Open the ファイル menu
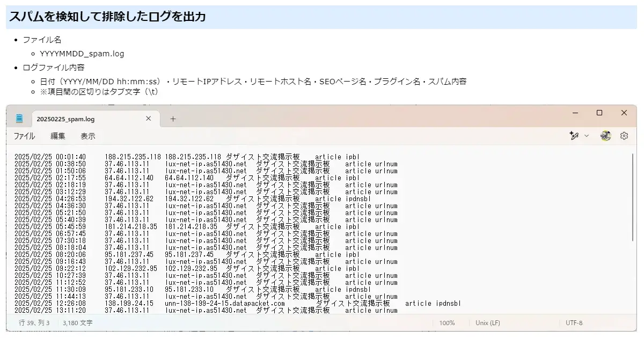 pos(25,136)
